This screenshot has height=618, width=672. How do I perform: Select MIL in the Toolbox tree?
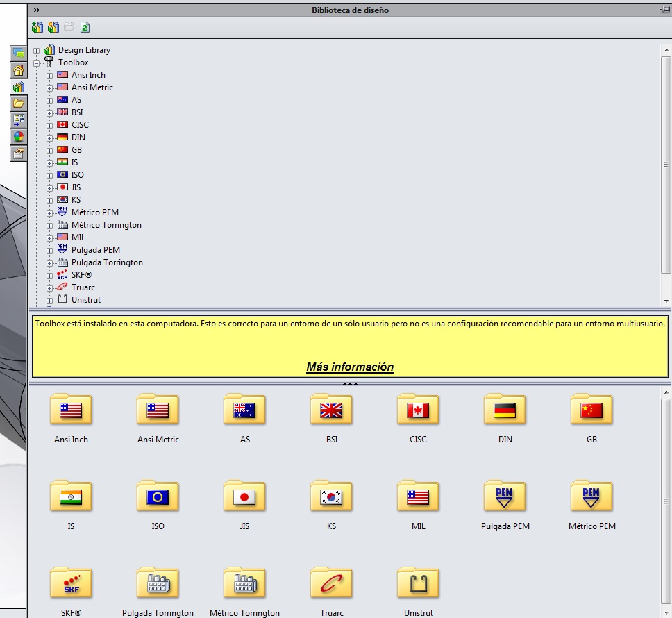coord(78,237)
